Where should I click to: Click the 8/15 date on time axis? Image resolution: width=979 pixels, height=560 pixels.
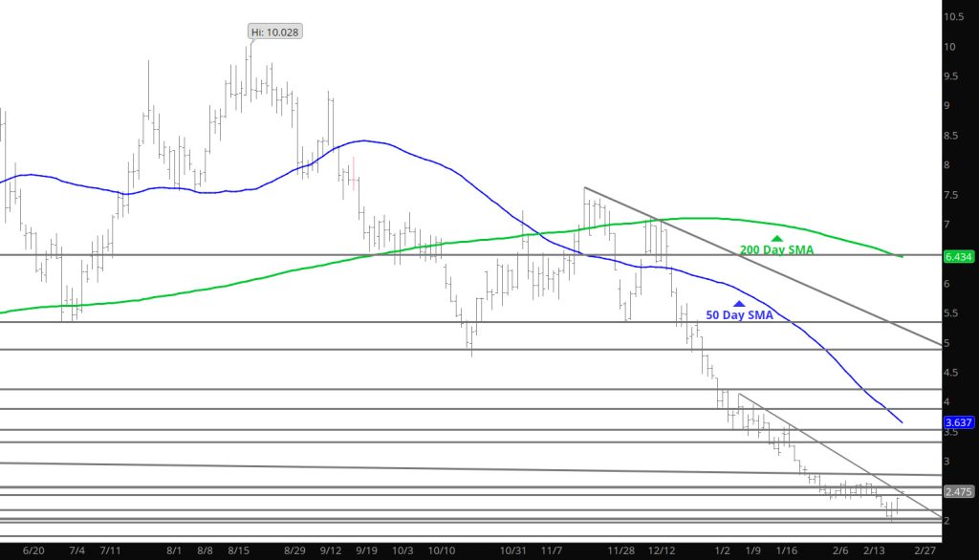pyautogui.click(x=238, y=550)
